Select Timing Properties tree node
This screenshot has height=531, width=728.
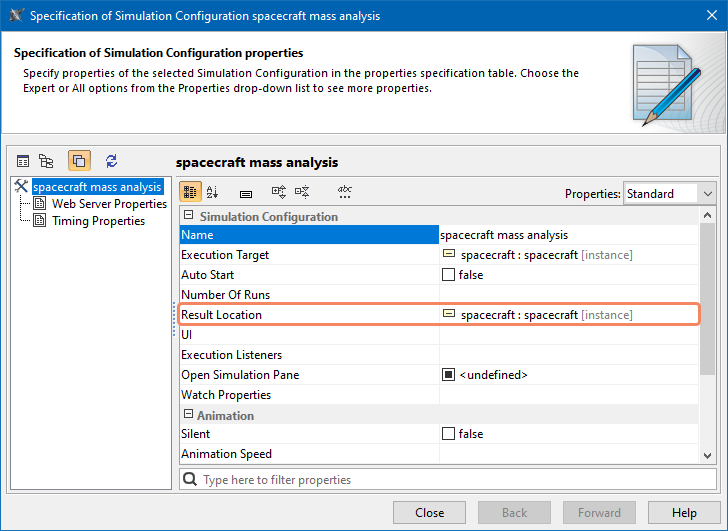pos(98,221)
